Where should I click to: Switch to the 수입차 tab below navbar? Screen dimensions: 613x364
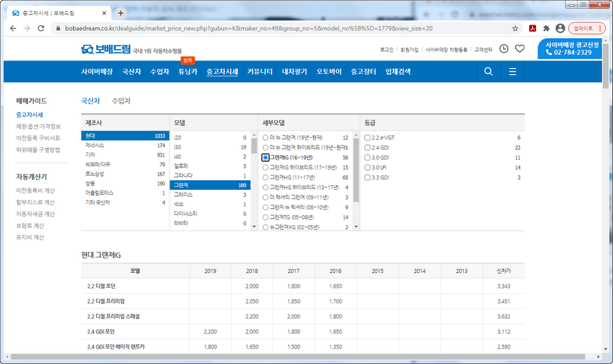point(121,101)
